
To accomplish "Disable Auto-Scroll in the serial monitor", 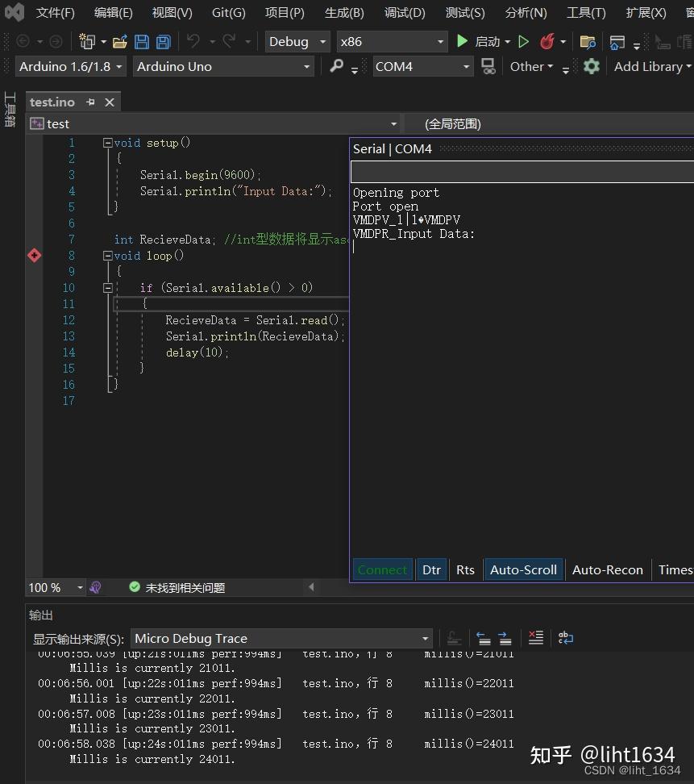I will [x=522, y=569].
